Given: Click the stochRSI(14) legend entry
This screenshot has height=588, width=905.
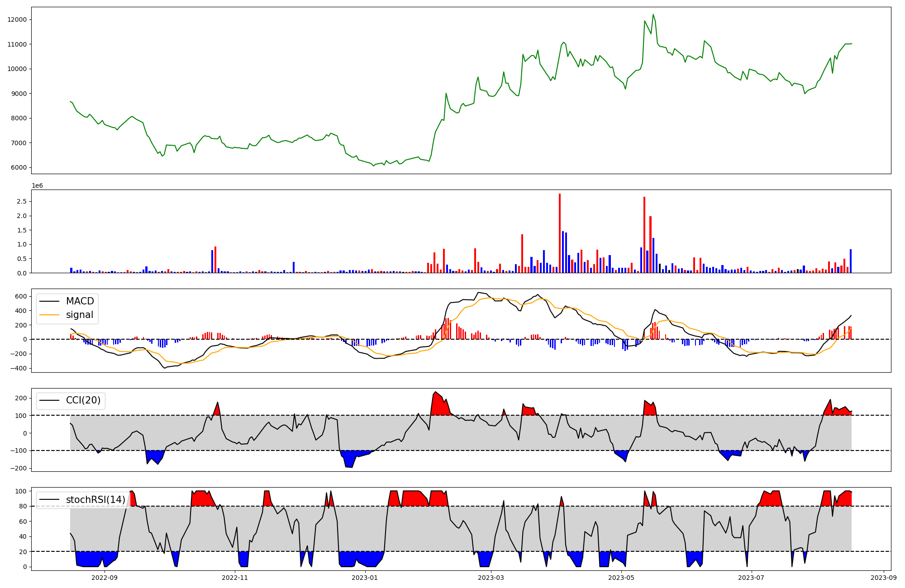Looking at the screenshot, I should tap(95, 500).
